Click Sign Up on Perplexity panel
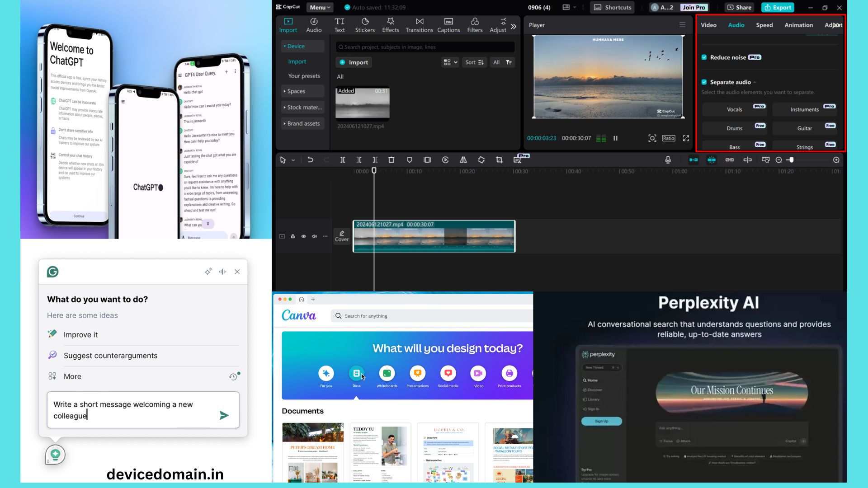 [601, 421]
